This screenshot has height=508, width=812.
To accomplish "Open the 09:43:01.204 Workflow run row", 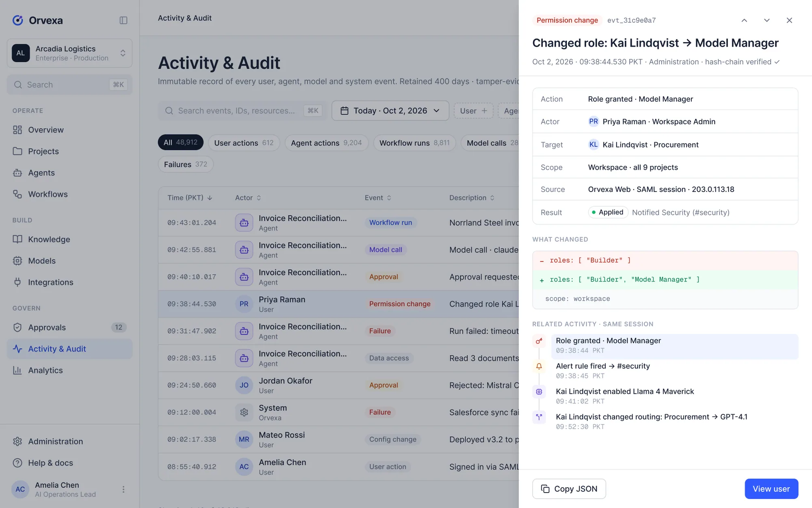I will [x=339, y=223].
